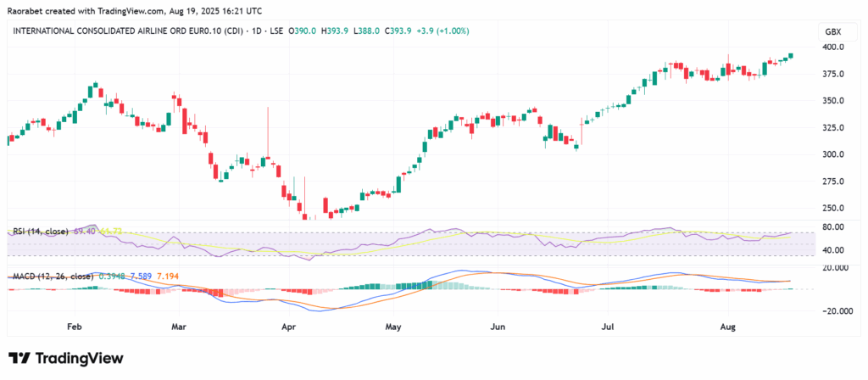Click the Jul label on time axis
This screenshot has width=868, height=380.
tap(607, 325)
